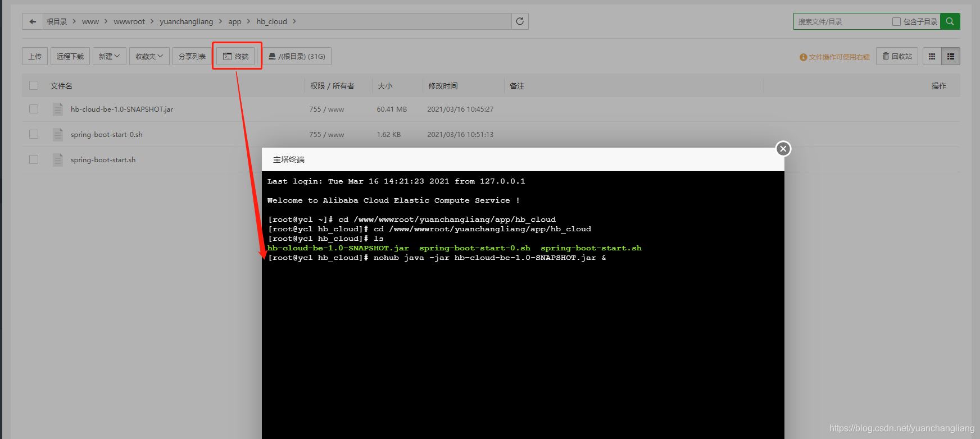Click 755 / www permissions of spring-boot-start-0.sh
This screenshot has width=980, height=439.
coord(326,134)
